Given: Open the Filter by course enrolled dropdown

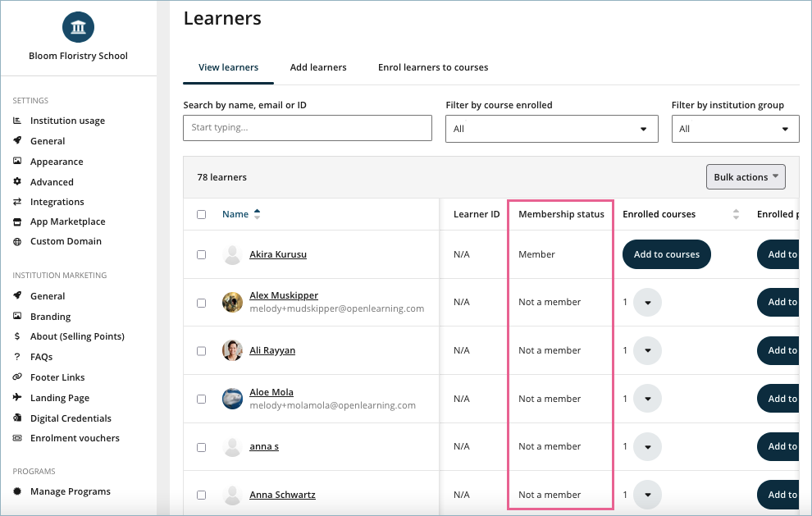Looking at the screenshot, I should (x=551, y=129).
